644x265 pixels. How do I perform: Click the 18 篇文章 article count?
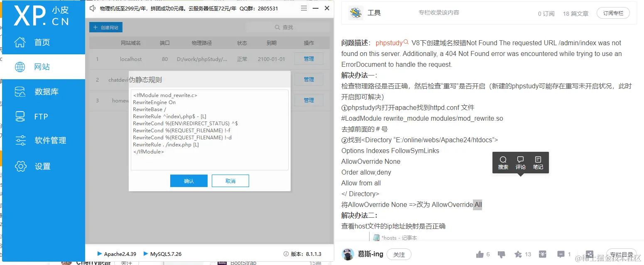coord(575,13)
